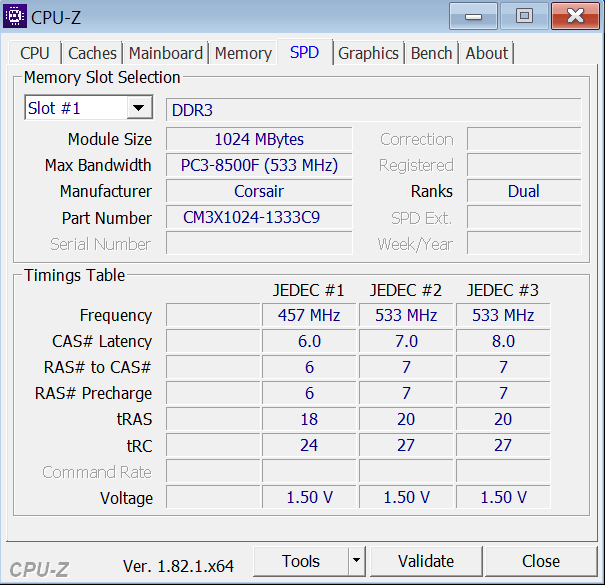Screen dimensions: 605x585
Task: Open the Tools button
Action: 301,561
